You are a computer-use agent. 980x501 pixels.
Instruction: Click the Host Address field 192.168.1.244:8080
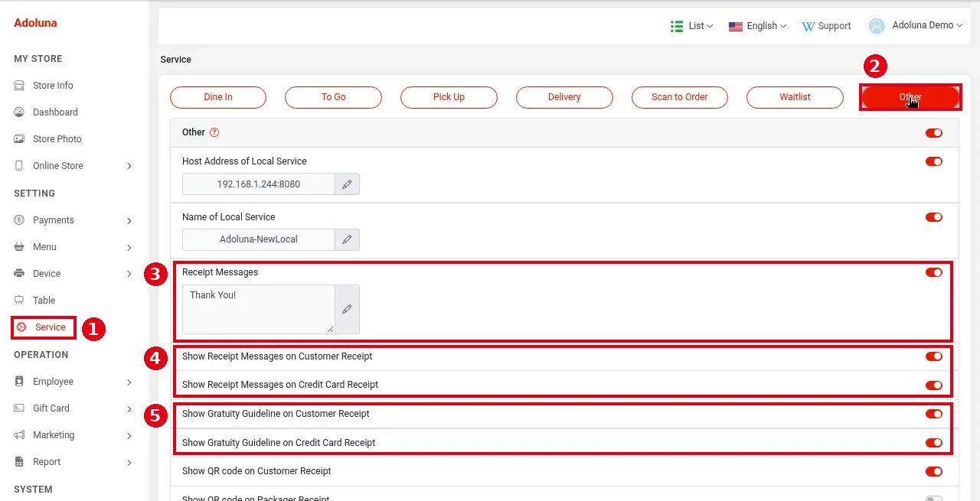click(259, 184)
